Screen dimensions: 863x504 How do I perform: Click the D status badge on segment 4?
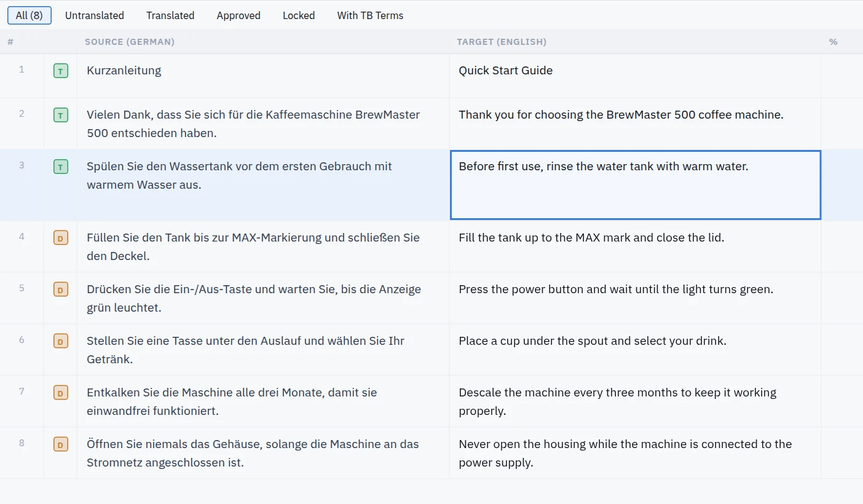[x=61, y=238]
